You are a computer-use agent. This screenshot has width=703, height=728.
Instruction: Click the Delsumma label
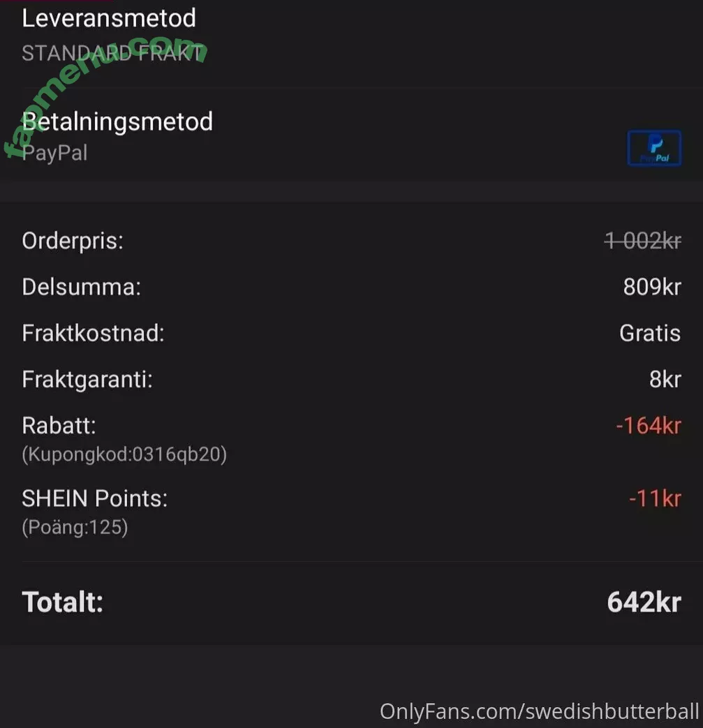coord(81,287)
